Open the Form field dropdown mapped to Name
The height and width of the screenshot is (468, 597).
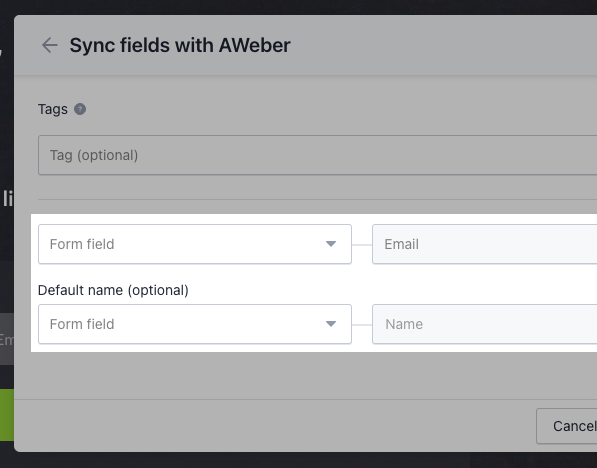195,324
